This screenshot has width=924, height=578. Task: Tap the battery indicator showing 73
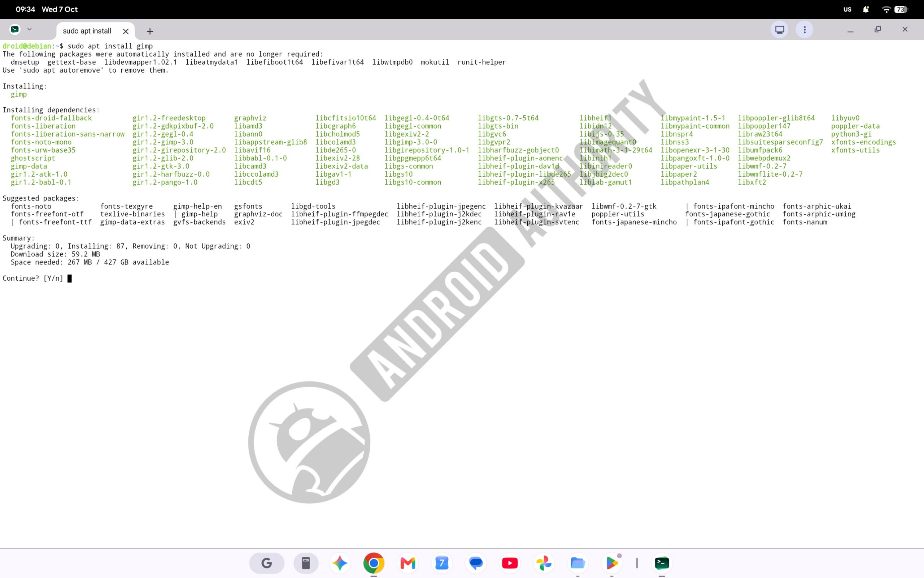901,9
